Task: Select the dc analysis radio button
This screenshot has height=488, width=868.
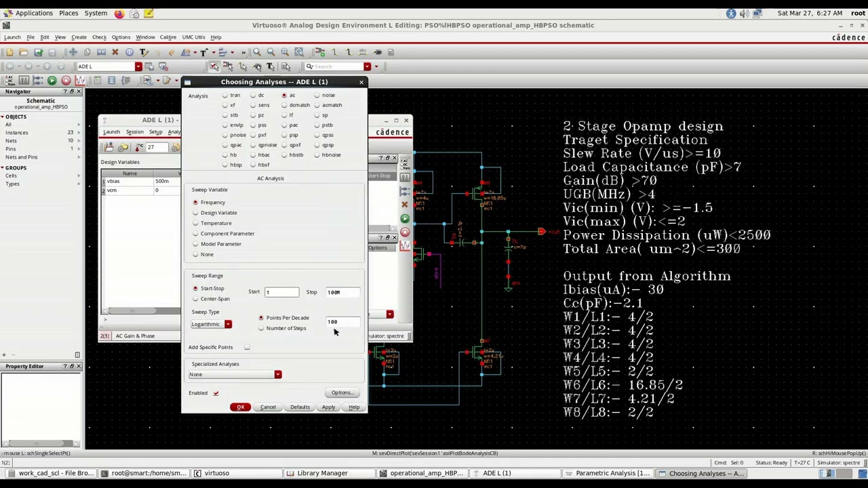Action: pos(253,96)
